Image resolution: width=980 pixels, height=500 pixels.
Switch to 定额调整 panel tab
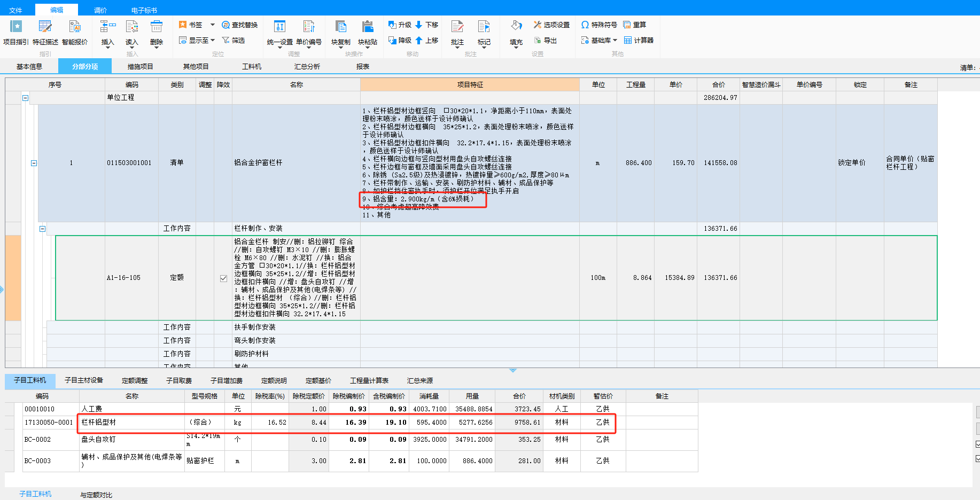135,380
